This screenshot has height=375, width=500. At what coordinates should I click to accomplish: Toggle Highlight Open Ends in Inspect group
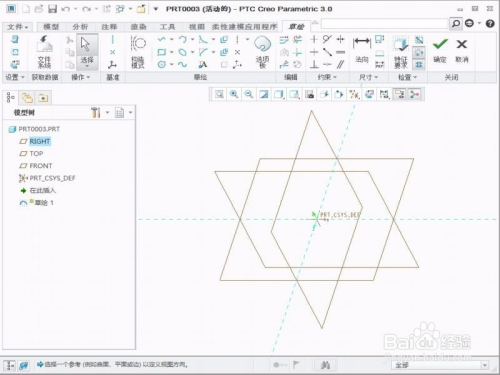(x=419, y=52)
